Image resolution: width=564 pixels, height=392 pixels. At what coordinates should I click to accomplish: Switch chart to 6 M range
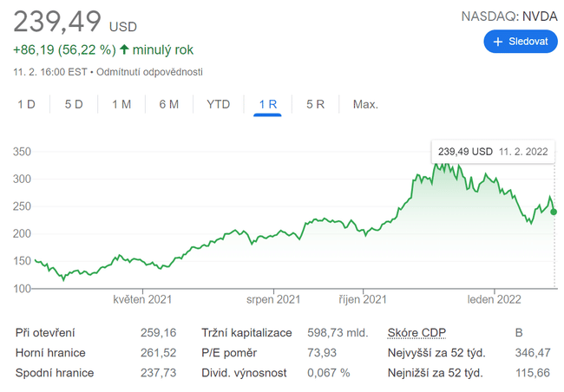(168, 105)
